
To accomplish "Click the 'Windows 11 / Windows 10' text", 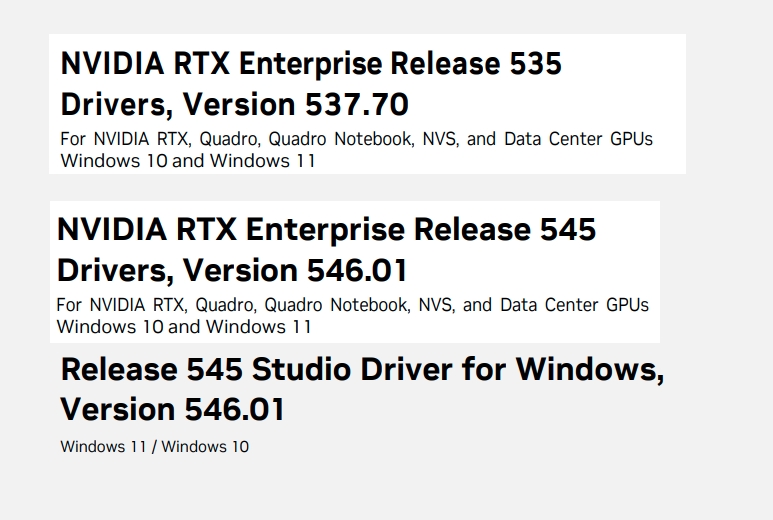I will pos(155,447).
